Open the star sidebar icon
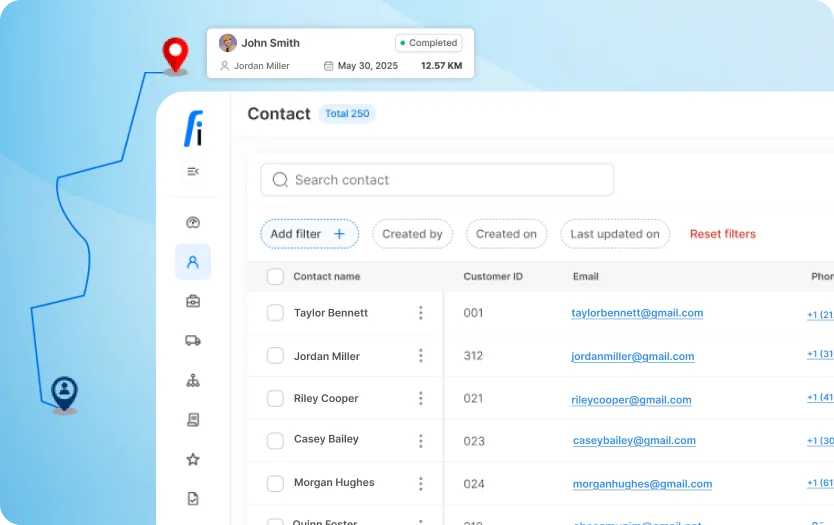 pyautogui.click(x=193, y=459)
